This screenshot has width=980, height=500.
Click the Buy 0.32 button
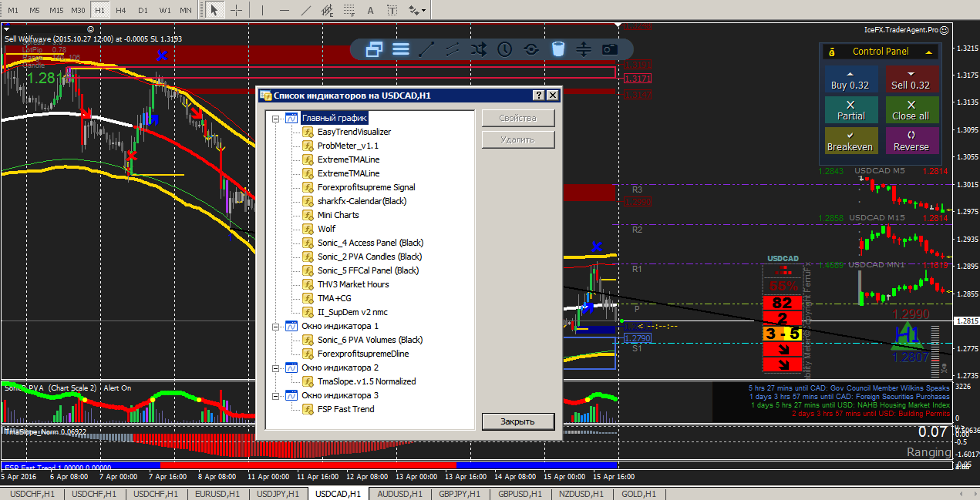tap(850, 79)
